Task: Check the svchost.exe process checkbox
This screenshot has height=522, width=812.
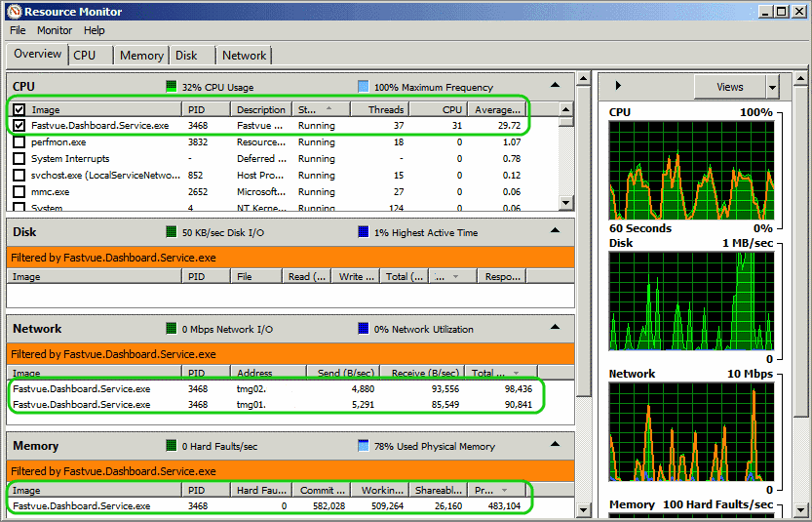Action: pyautogui.click(x=19, y=176)
